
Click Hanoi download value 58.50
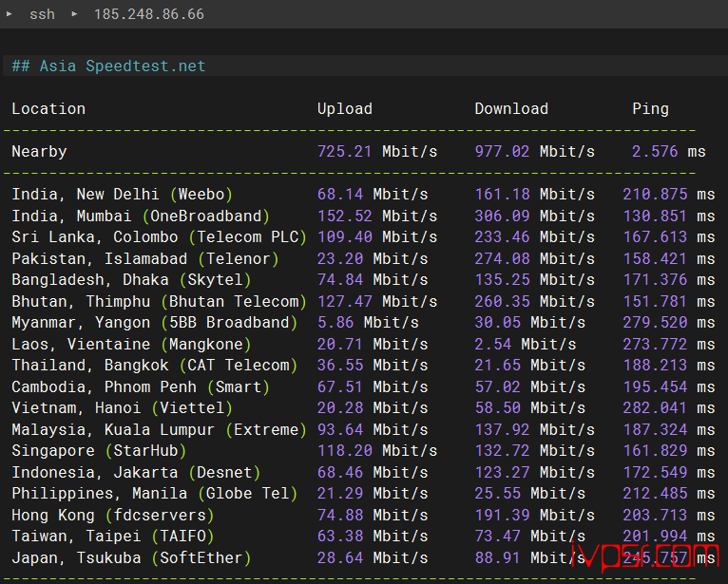[x=497, y=407]
